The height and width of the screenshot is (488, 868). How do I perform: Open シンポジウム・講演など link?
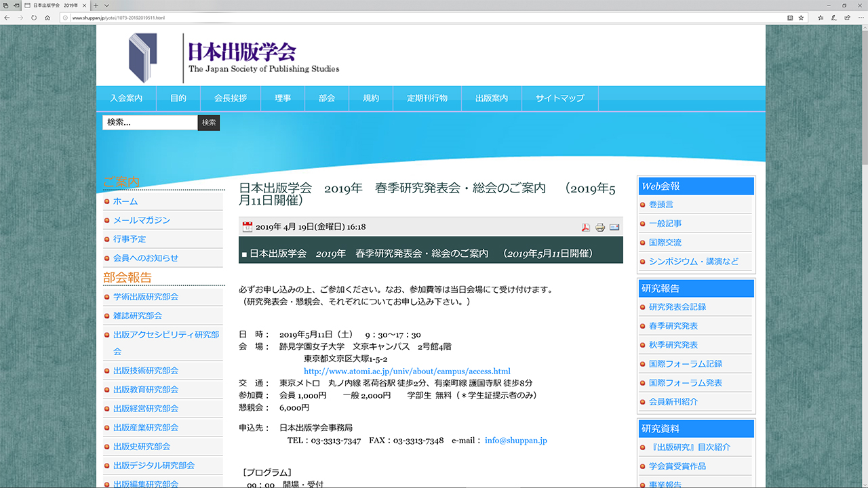694,262
